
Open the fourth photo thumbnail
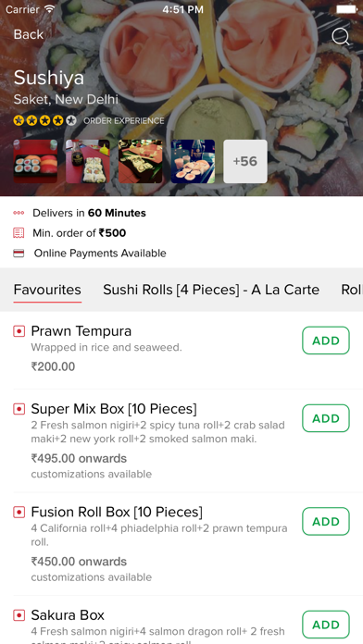(193, 161)
